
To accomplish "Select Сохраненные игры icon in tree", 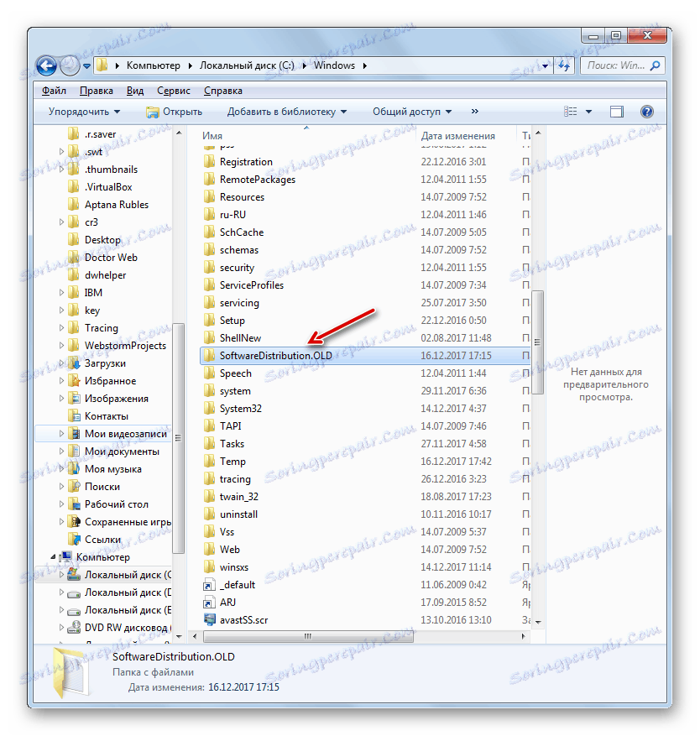I will coord(73,522).
